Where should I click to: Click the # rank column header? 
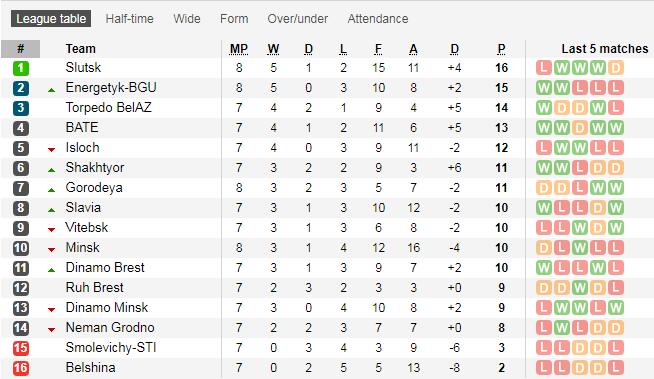(x=20, y=49)
